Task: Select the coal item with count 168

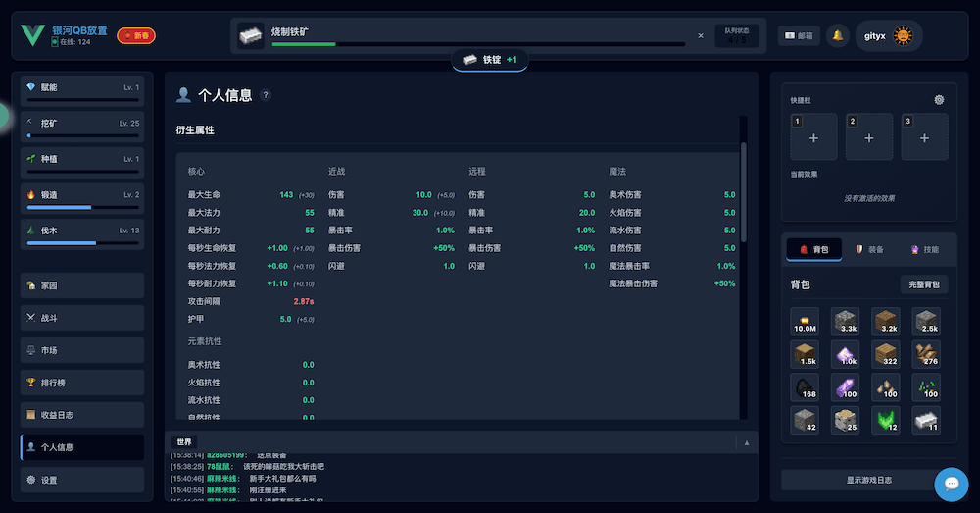Action: pos(805,386)
